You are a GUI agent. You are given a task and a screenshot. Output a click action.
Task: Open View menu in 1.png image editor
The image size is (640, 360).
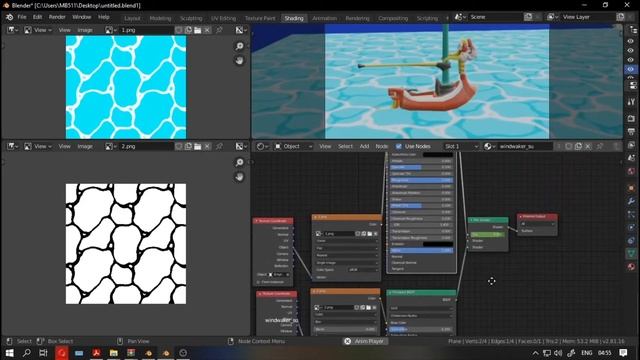(64, 30)
